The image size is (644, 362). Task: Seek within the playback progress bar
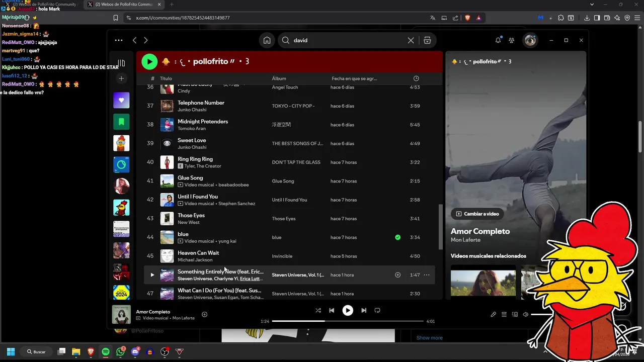tap(348, 321)
